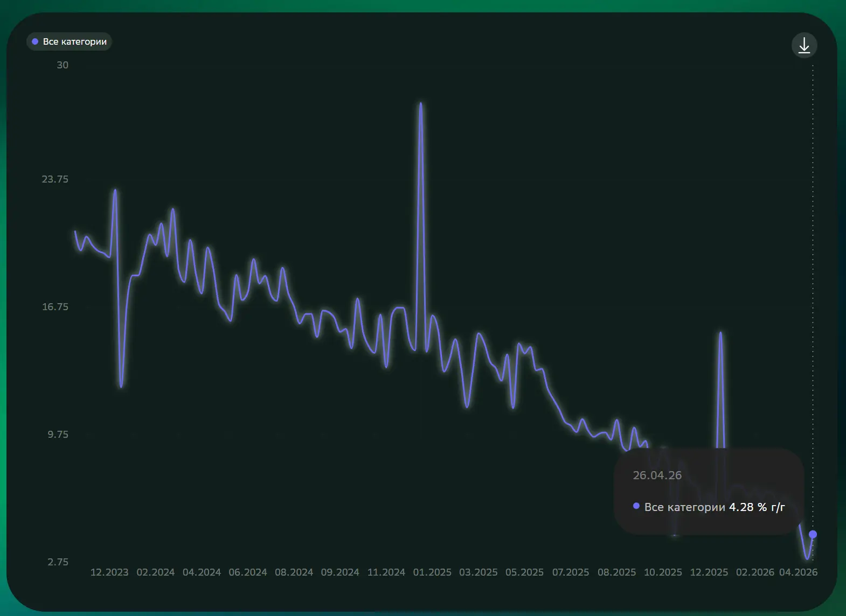Click the 05.2025 x-axis label

pos(524,572)
